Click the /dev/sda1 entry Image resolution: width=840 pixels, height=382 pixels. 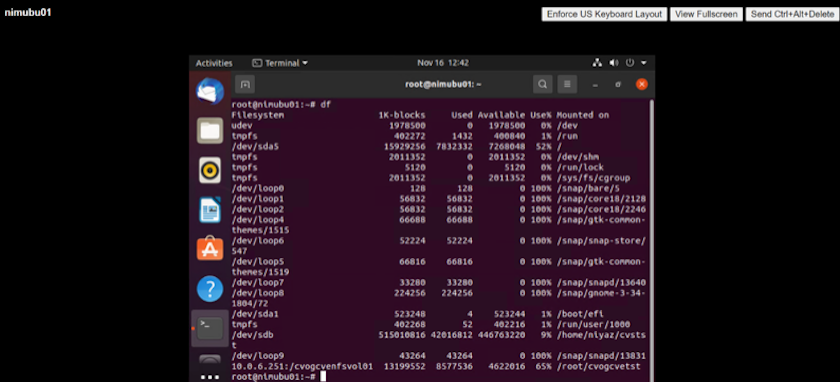pyautogui.click(x=255, y=314)
